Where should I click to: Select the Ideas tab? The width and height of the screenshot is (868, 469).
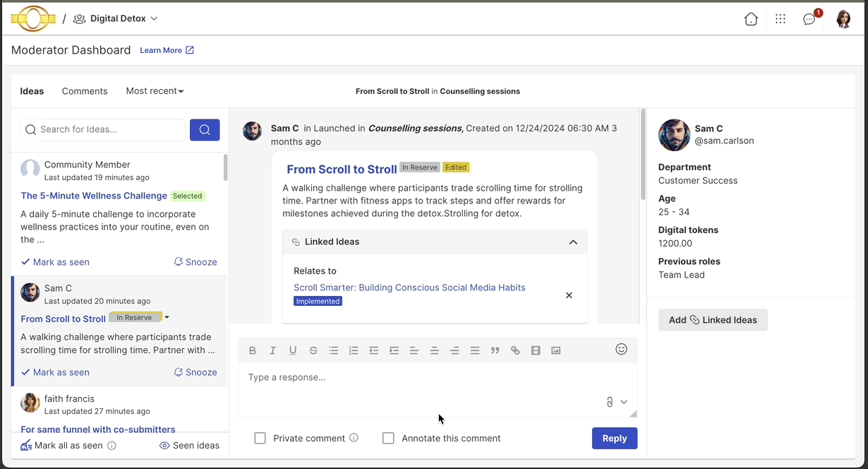[32, 91]
